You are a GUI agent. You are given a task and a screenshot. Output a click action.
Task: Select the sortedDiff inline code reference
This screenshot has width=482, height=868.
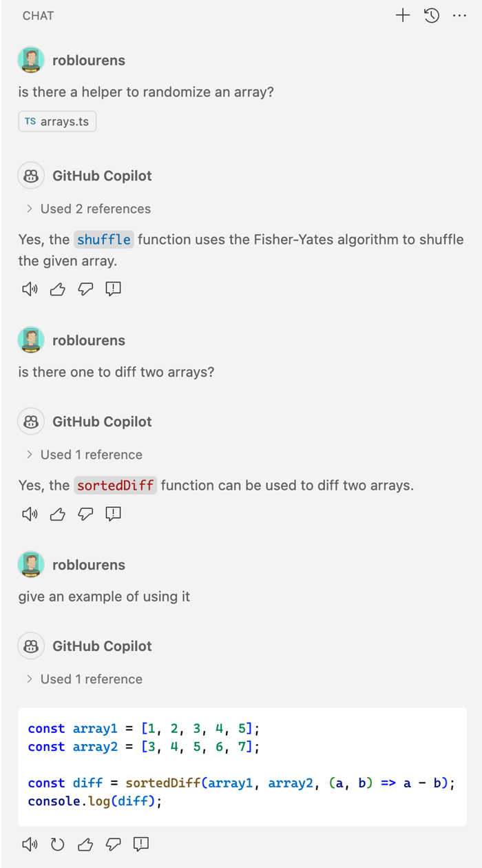115,486
